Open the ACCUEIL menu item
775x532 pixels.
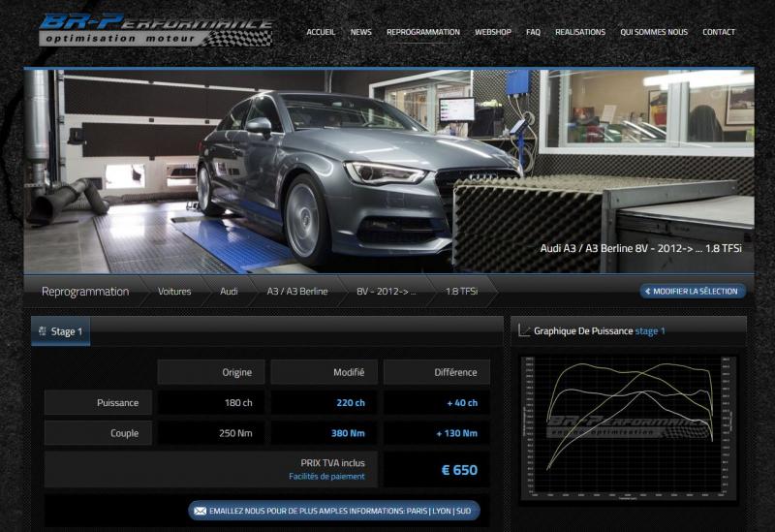(x=321, y=32)
